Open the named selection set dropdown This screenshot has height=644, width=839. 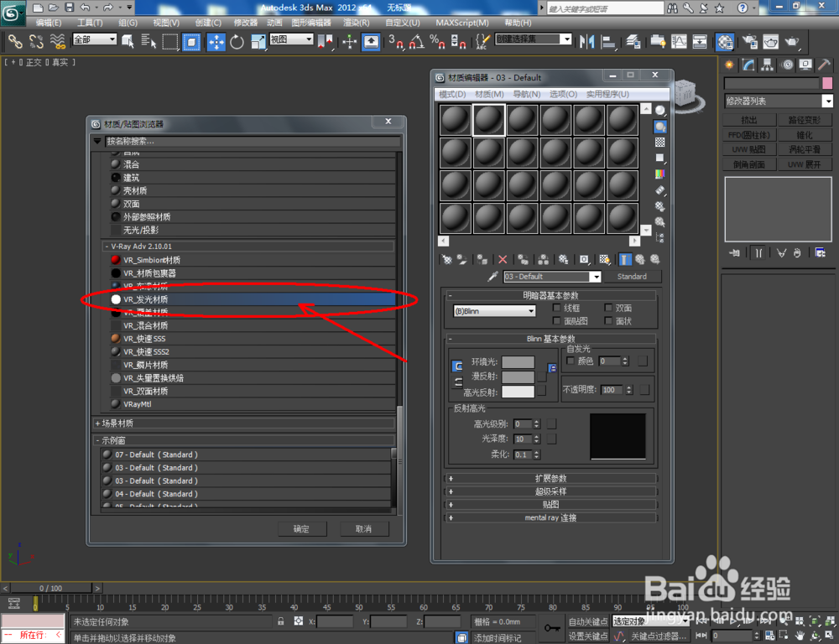(534, 39)
